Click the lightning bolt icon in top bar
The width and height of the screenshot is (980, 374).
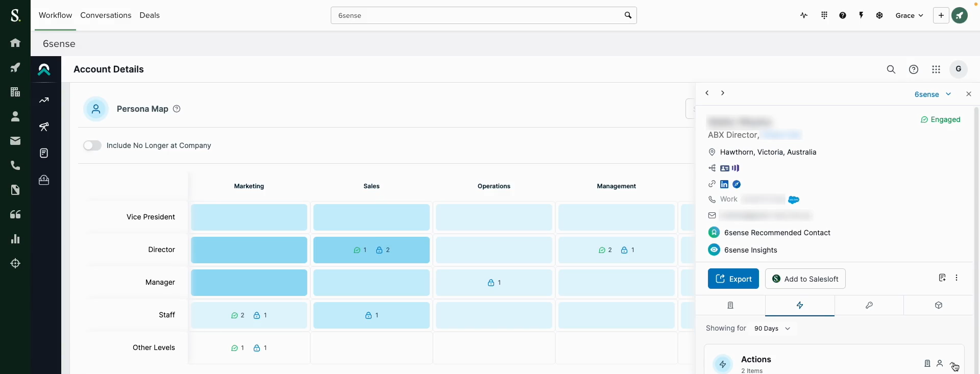coord(861,15)
